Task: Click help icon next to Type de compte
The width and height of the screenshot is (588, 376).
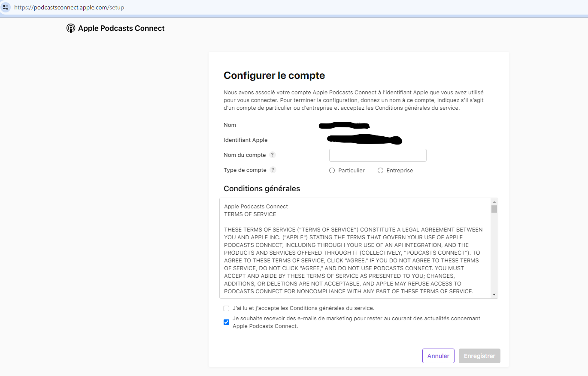Action: click(x=273, y=170)
